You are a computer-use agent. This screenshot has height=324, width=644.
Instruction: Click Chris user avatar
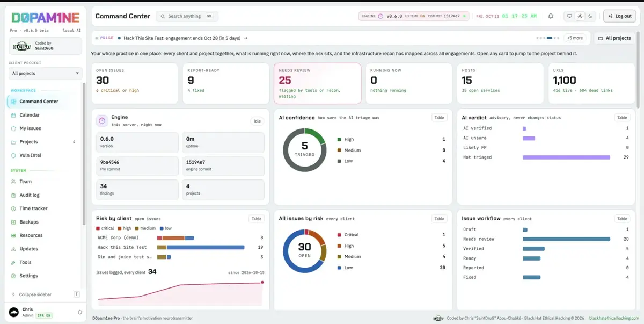14,312
